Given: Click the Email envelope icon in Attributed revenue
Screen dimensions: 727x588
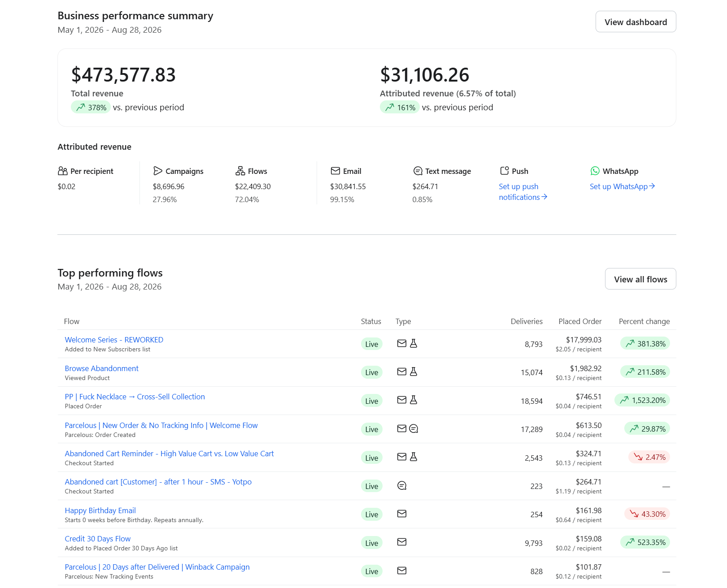Looking at the screenshot, I should tap(335, 171).
